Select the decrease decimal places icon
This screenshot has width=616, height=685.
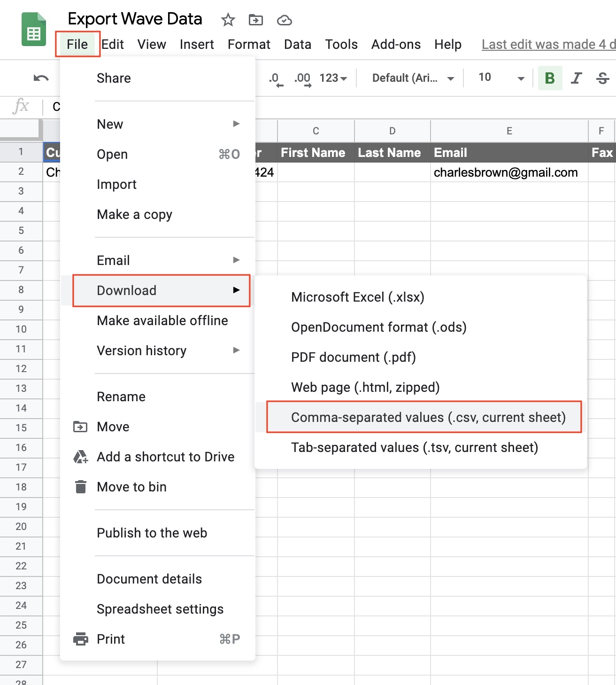coord(275,78)
